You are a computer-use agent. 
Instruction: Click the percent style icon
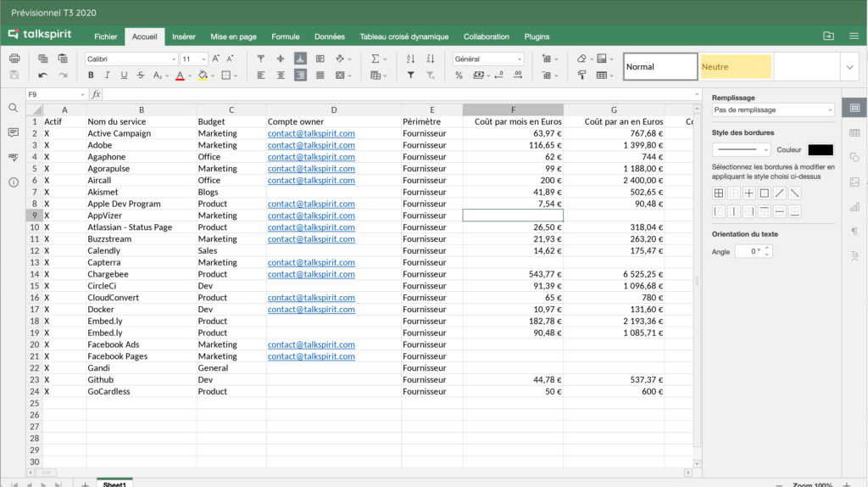coord(459,76)
